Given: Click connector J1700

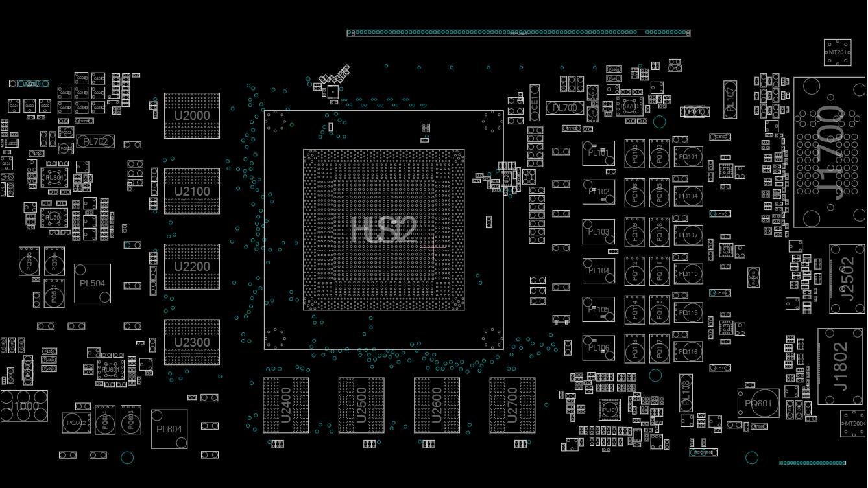Looking at the screenshot, I should click(830, 152).
